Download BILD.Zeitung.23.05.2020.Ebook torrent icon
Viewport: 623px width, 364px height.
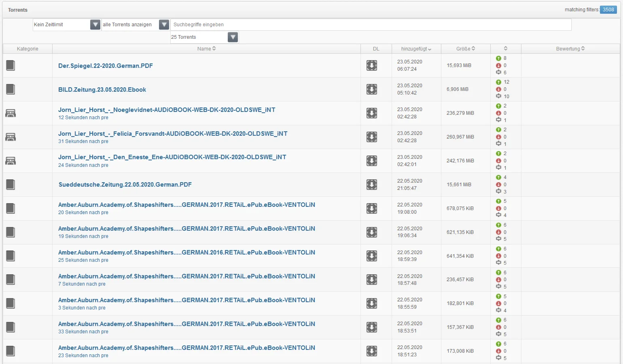point(372,89)
